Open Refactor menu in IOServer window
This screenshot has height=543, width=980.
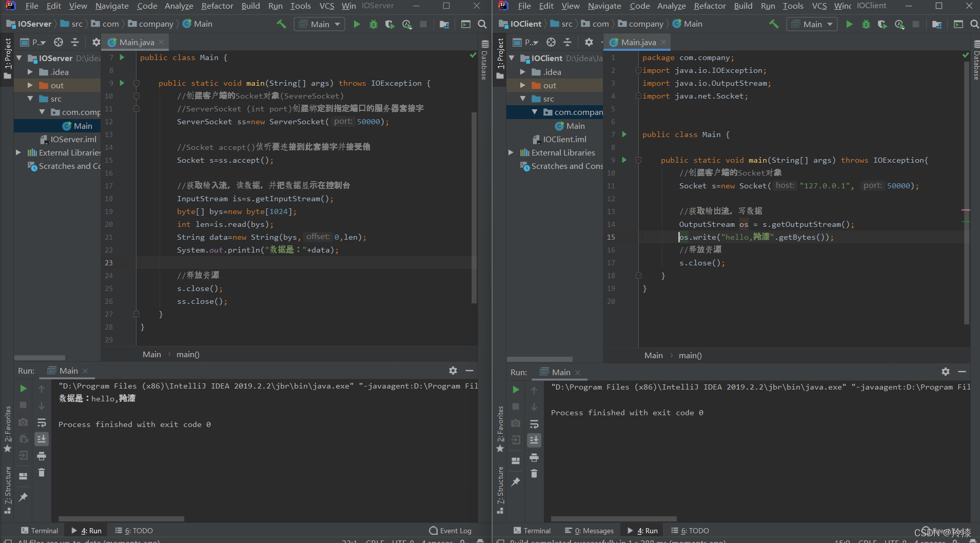(217, 6)
